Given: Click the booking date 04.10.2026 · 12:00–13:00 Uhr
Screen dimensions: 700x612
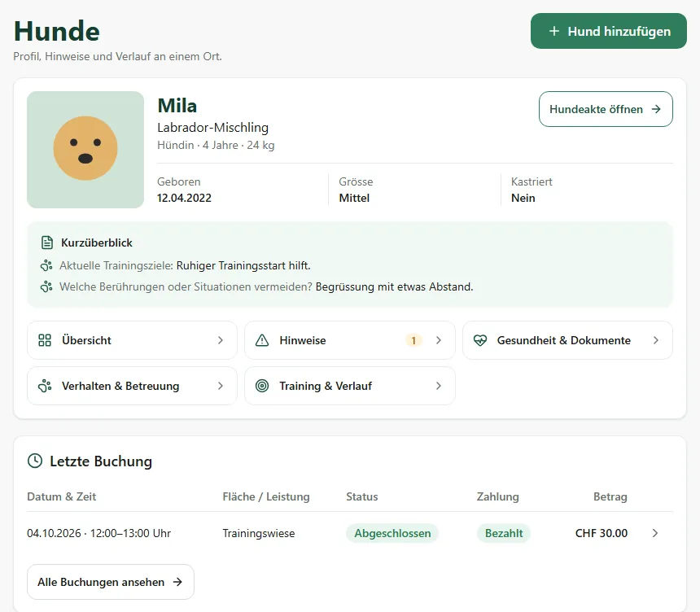Looking at the screenshot, I should [x=99, y=533].
